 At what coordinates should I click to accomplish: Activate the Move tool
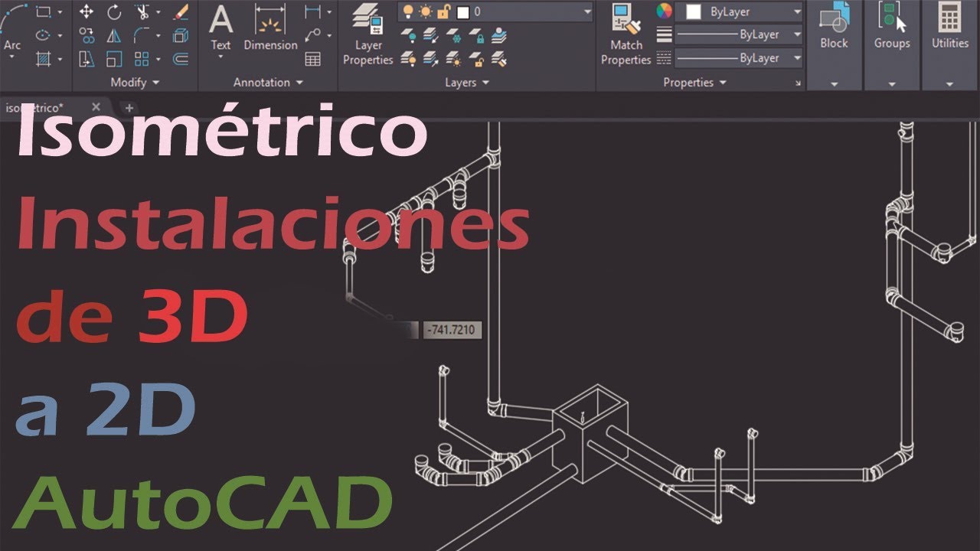pyautogui.click(x=87, y=11)
